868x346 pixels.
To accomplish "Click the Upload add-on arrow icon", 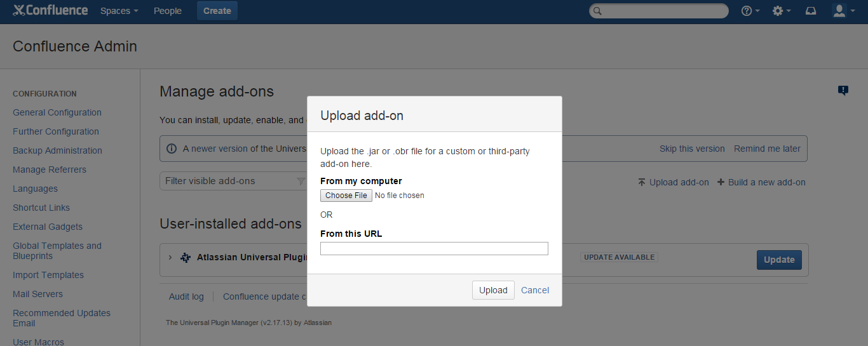I will 642,182.
